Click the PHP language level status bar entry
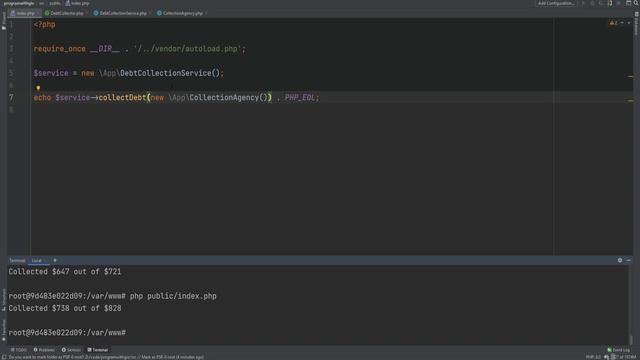This screenshot has width=640, height=360. (x=593, y=357)
